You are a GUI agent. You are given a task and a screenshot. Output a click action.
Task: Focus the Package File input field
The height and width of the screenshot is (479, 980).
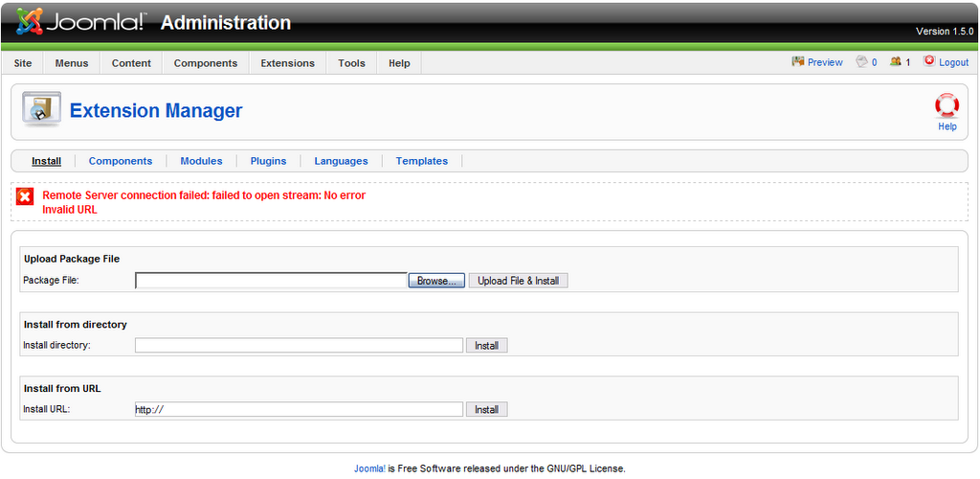271,281
